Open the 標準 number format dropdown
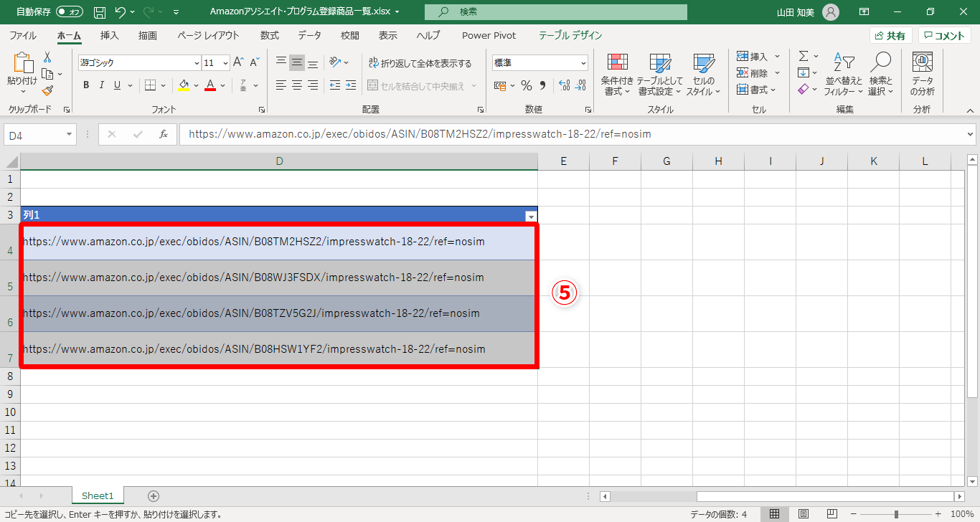The image size is (980, 522). pos(583,63)
